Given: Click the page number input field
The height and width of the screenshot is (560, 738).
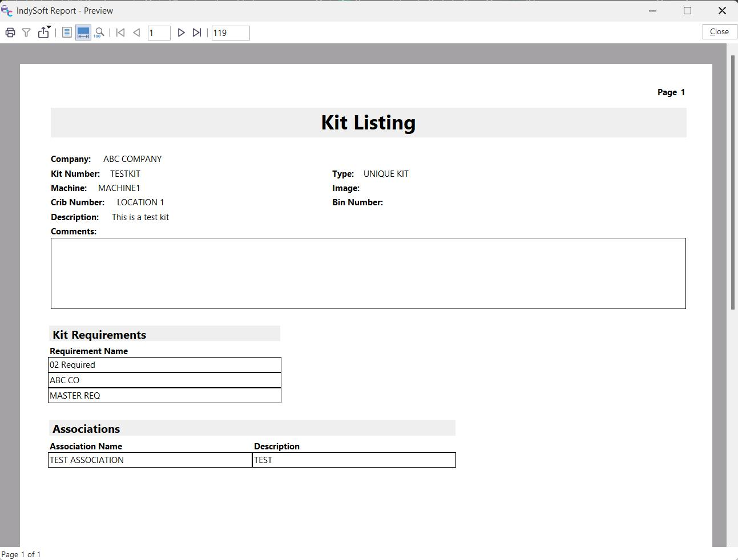Looking at the screenshot, I should pyautogui.click(x=159, y=33).
